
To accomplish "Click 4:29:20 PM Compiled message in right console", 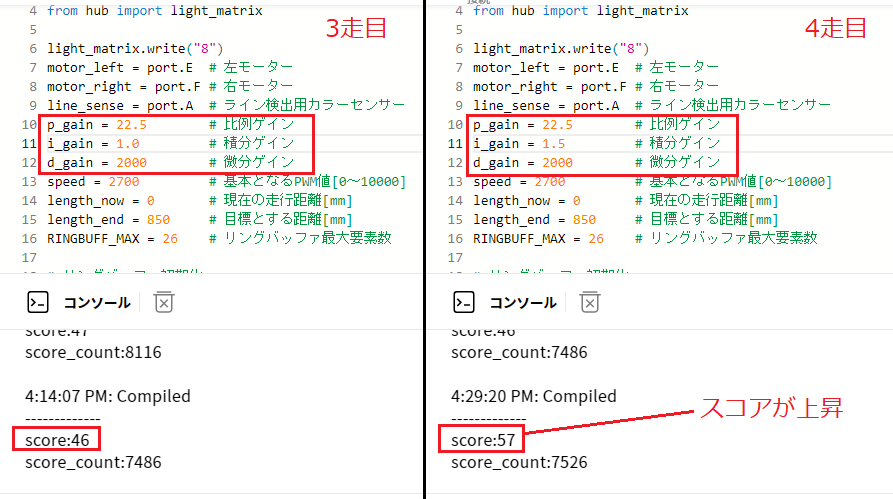I will click(x=533, y=396).
